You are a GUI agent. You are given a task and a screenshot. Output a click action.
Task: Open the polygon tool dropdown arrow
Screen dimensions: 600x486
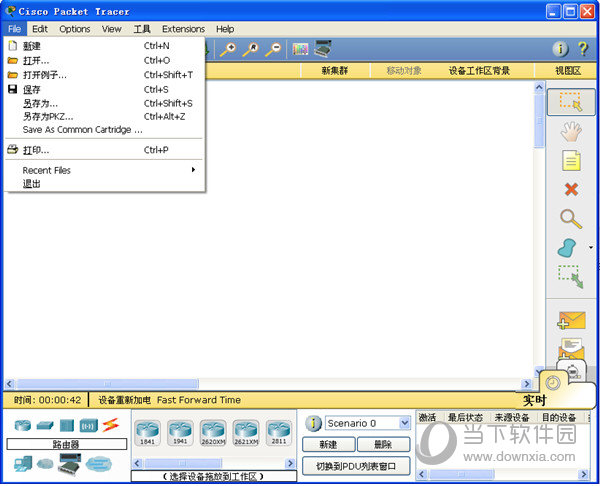[591, 248]
